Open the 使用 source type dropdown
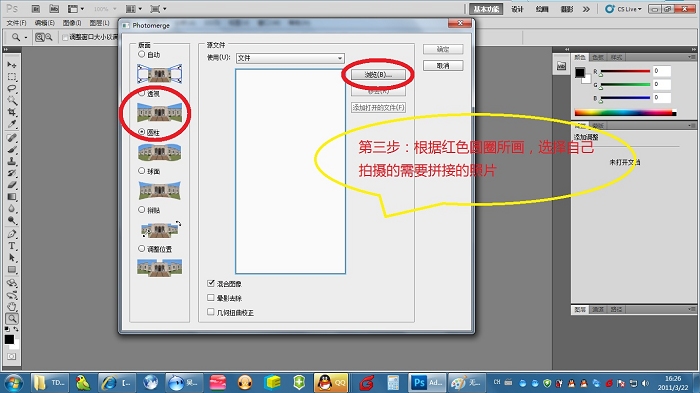This screenshot has height=393, width=700. tap(290, 58)
